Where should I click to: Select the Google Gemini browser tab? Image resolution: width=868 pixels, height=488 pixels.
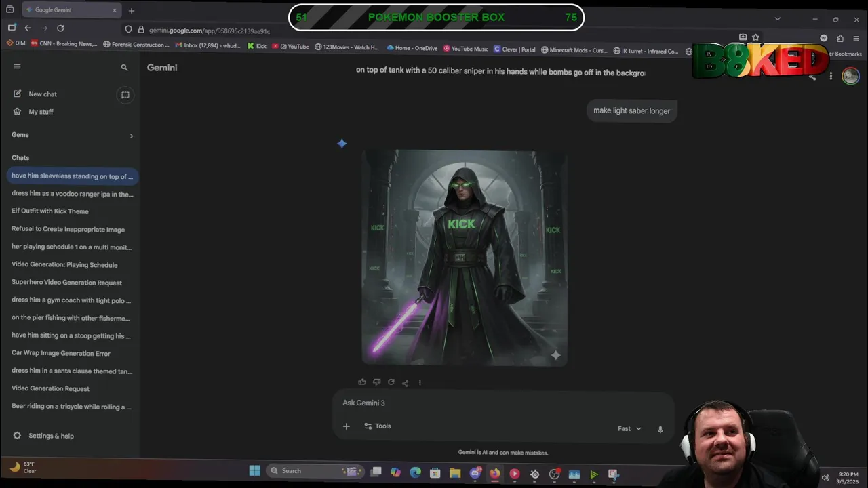tap(71, 10)
